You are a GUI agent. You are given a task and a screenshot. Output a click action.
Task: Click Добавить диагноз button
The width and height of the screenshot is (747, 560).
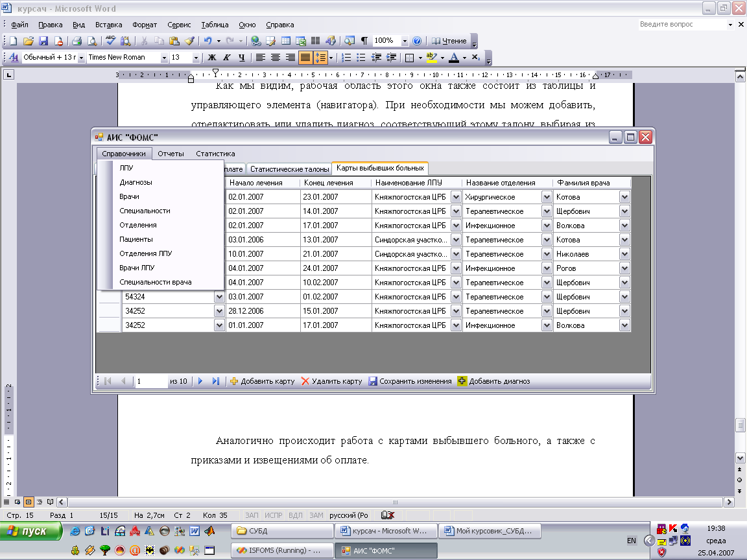pos(494,381)
